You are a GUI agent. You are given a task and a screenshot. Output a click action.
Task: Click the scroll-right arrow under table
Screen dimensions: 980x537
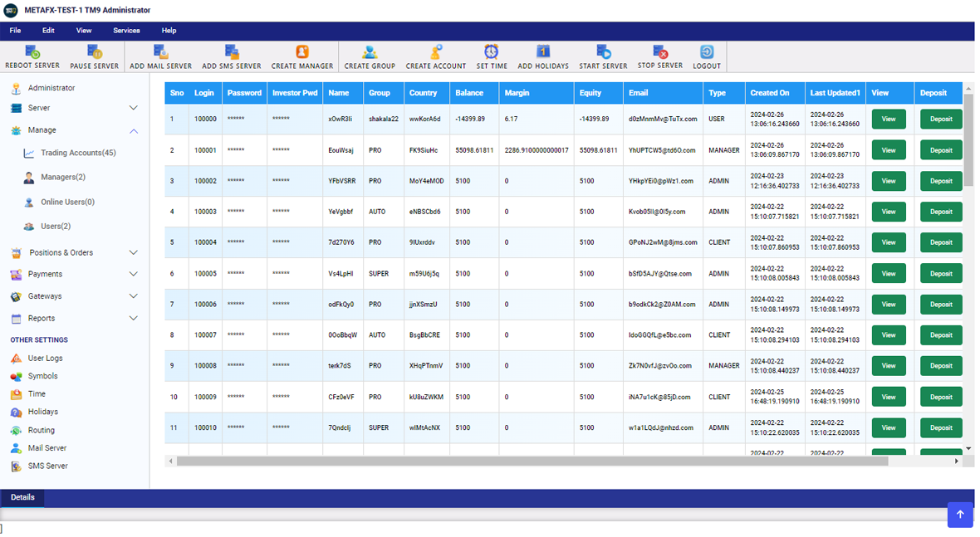(x=956, y=461)
